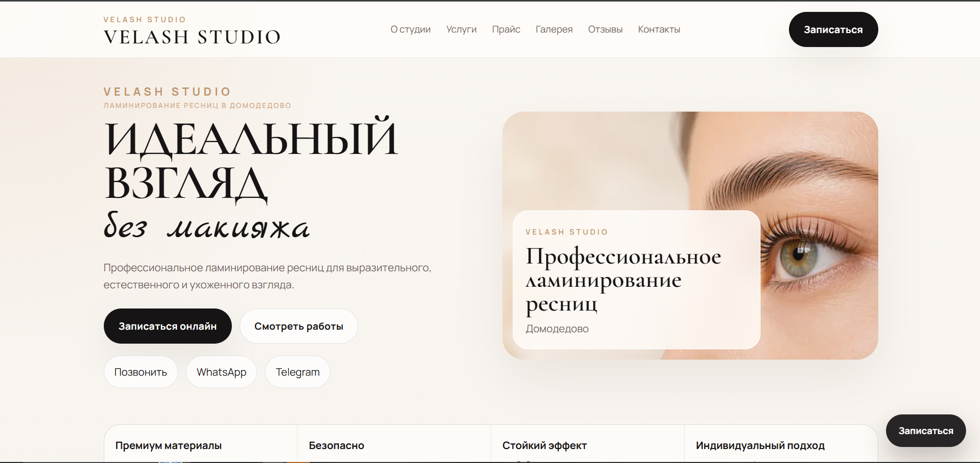Click the floating Записаться button
This screenshot has height=463, width=980.
pyautogui.click(x=926, y=430)
